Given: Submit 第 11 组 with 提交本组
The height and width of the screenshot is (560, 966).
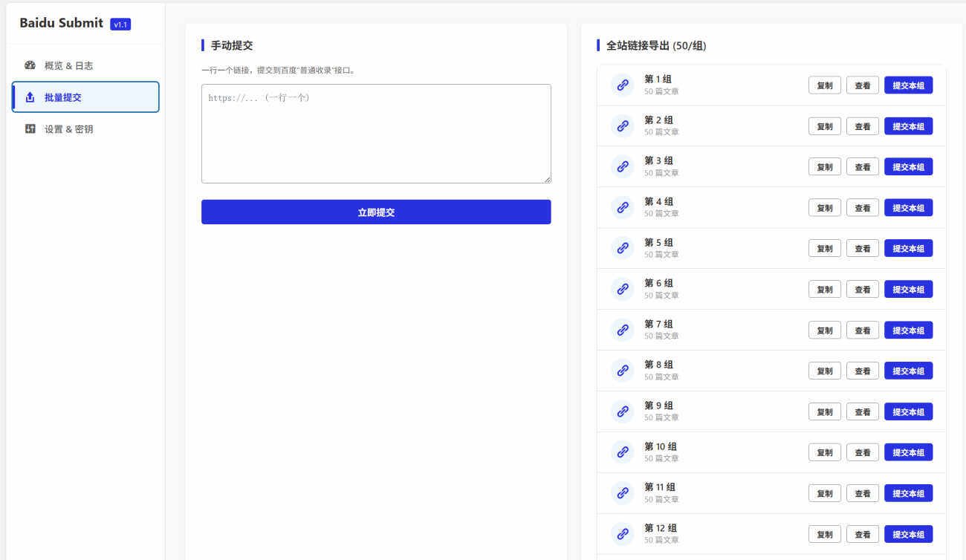Looking at the screenshot, I should (908, 493).
